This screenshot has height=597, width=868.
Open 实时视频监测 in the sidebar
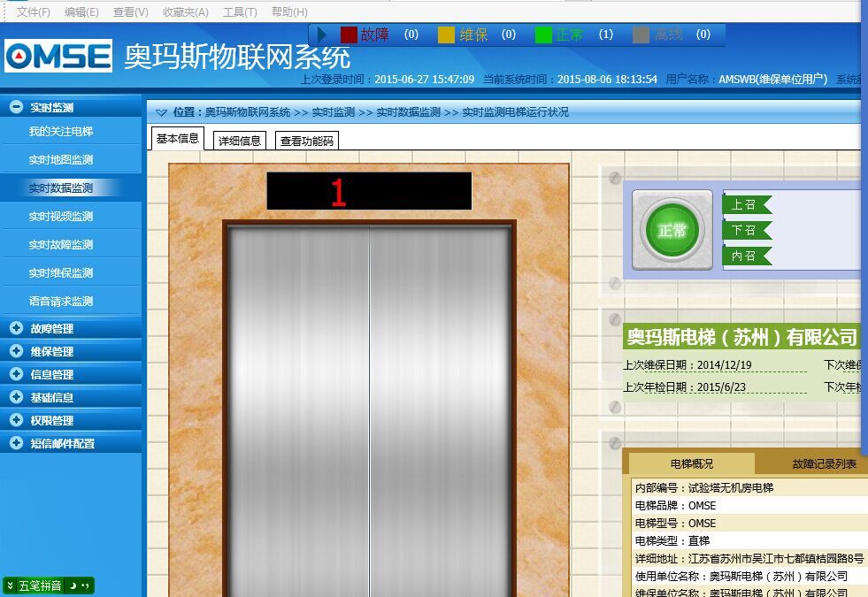pos(60,216)
